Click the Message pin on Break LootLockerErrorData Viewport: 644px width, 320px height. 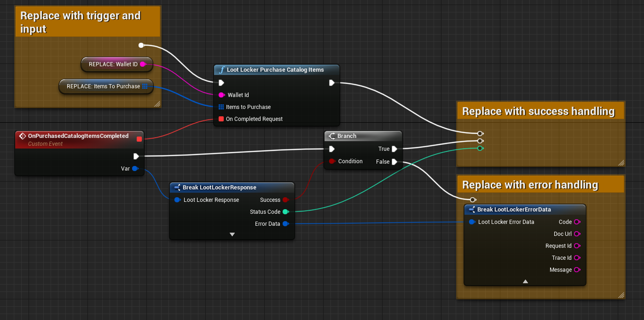576,270
